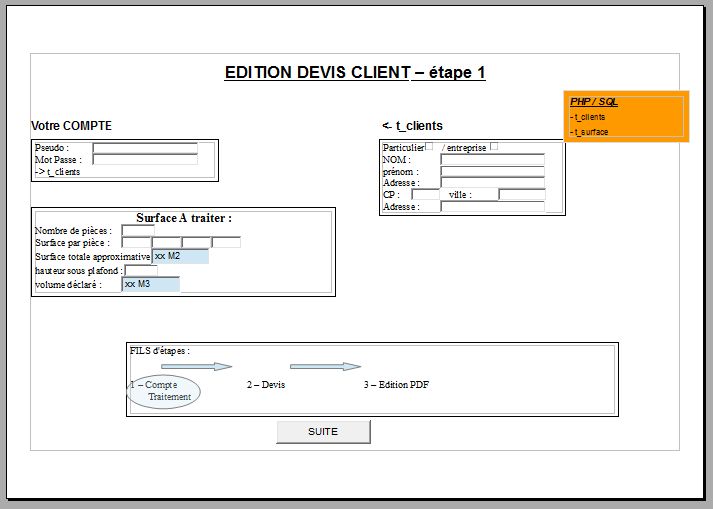Click "- t_surface" in the orange note

click(589, 132)
